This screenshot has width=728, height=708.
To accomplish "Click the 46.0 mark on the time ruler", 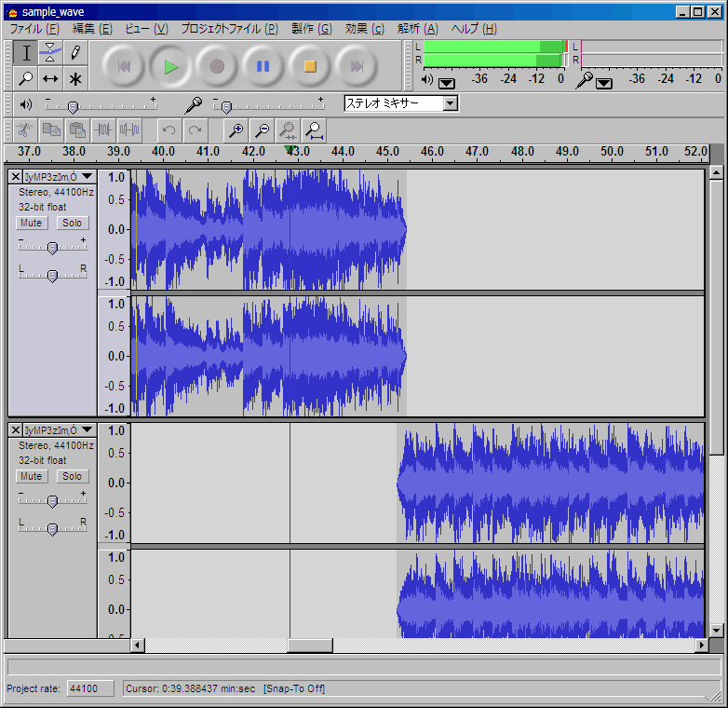I will (x=432, y=152).
